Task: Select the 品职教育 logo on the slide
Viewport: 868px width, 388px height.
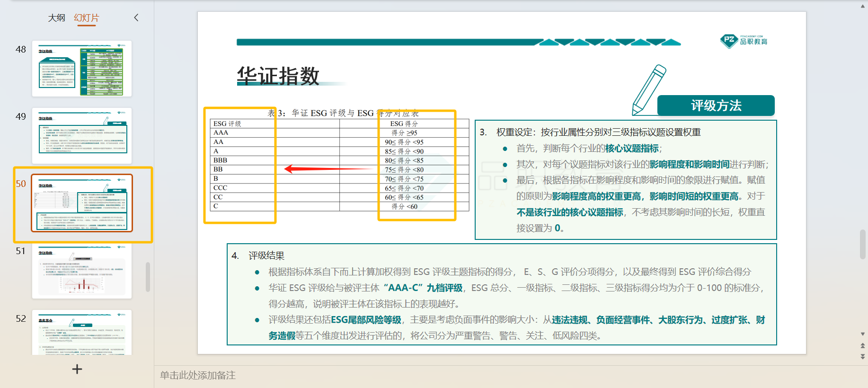Action: point(744,41)
